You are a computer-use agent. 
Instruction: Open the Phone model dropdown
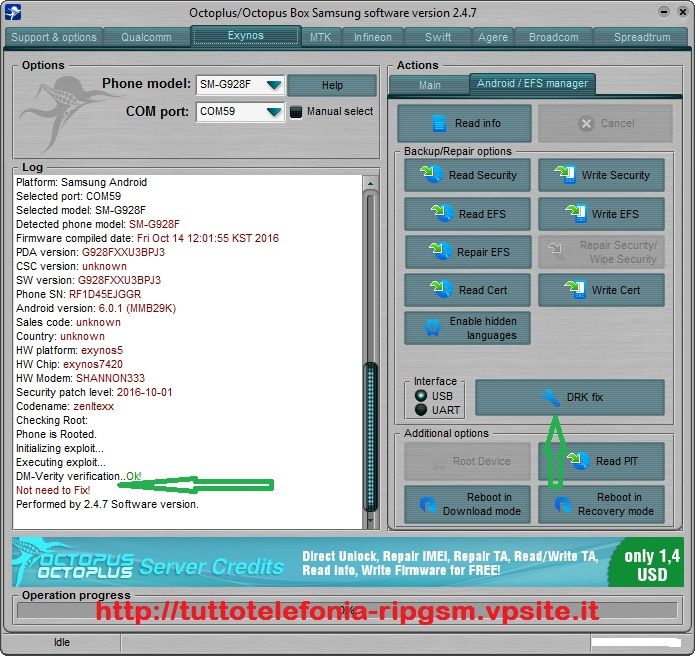pos(274,84)
